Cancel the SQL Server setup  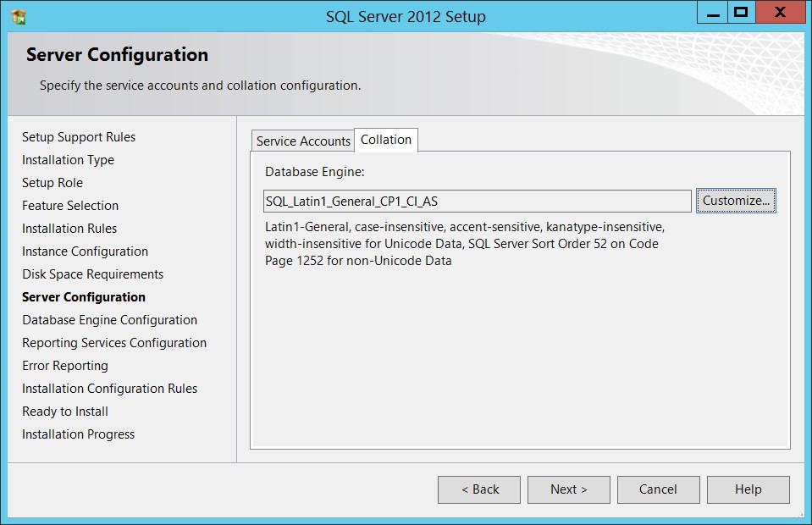658,489
